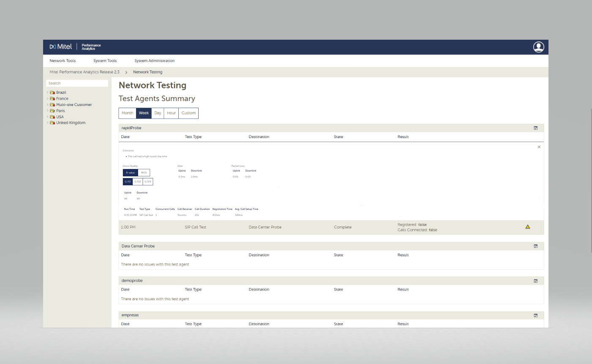Select the R-value voice quality toggle
Viewport: 592px width, 364px height.
click(130, 173)
